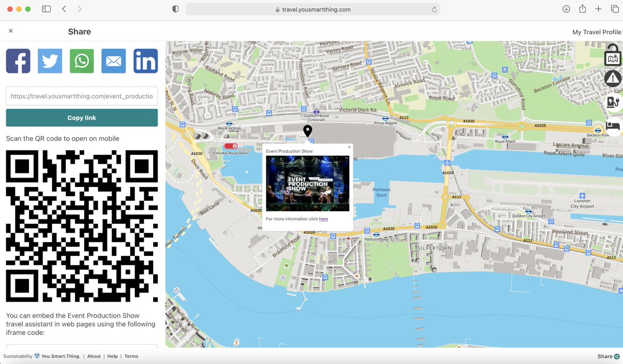Click the share URL text field
623x364 pixels.
[x=82, y=96]
